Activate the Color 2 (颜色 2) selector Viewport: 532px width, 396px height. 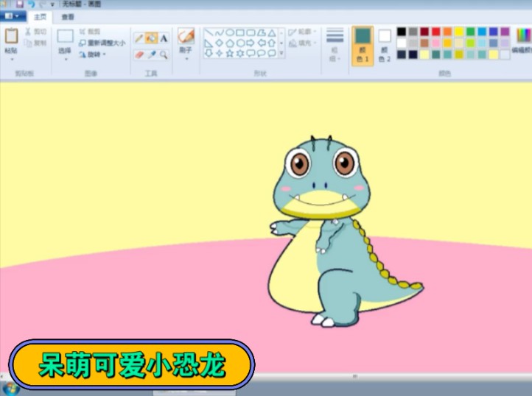click(x=385, y=46)
